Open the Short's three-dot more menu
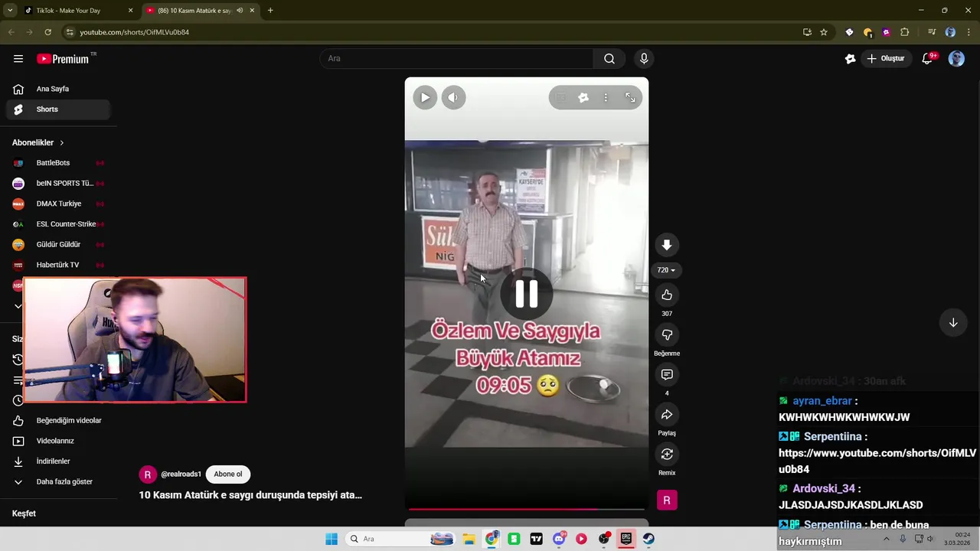The height and width of the screenshot is (551, 980). coord(606,97)
